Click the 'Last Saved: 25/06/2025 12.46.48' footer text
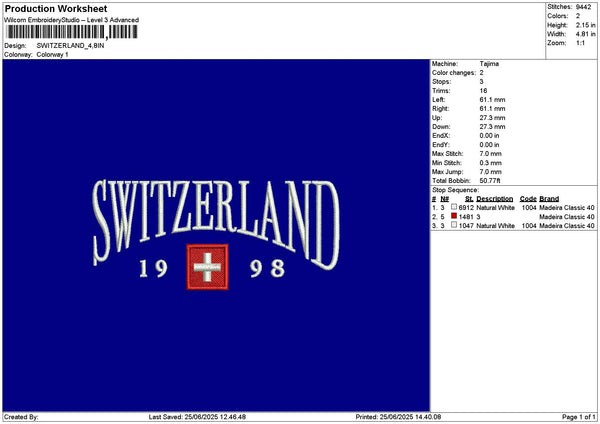600x424 pixels. (x=197, y=417)
